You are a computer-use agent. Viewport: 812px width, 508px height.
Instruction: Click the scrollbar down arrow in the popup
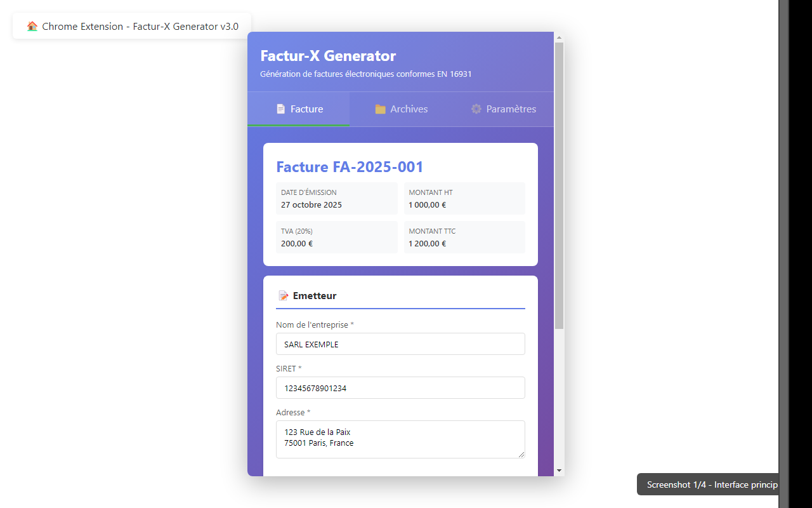[x=559, y=471]
